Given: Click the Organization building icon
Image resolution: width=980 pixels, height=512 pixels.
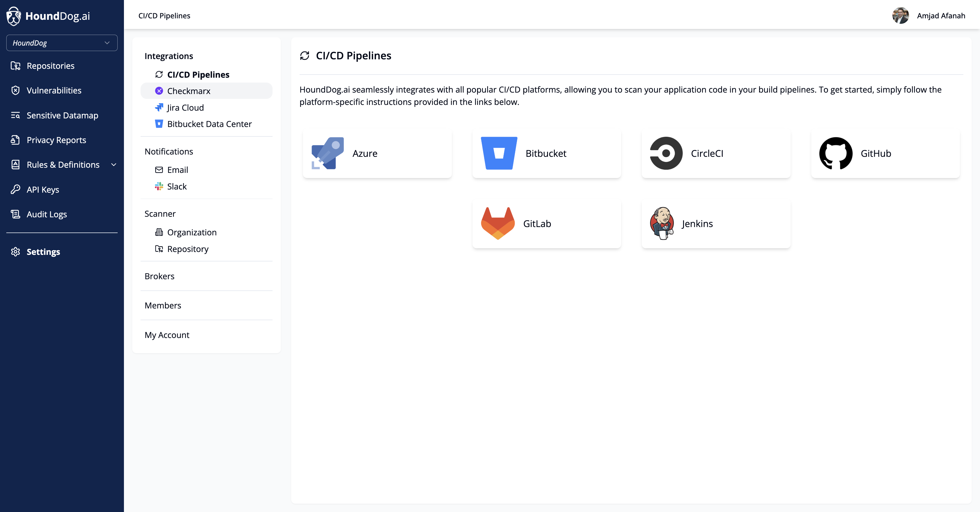Looking at the screenshot, I should click(159, 232).
